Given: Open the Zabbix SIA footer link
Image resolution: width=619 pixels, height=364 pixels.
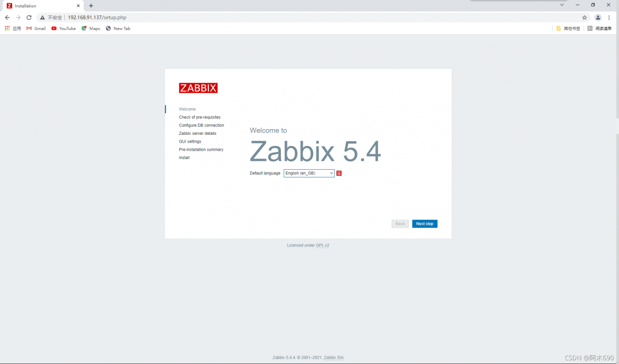Looking at the screenshot, I should (x=334, y=358).
